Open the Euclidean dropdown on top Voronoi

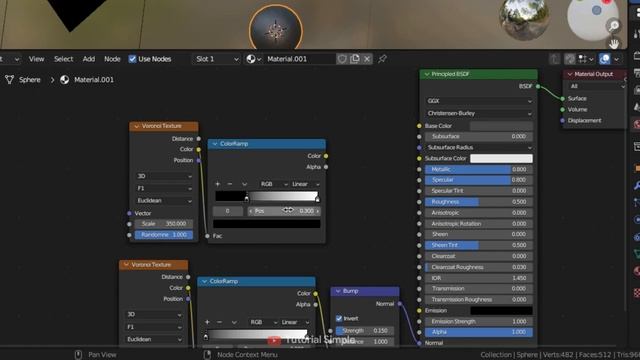tap(164, 200)
